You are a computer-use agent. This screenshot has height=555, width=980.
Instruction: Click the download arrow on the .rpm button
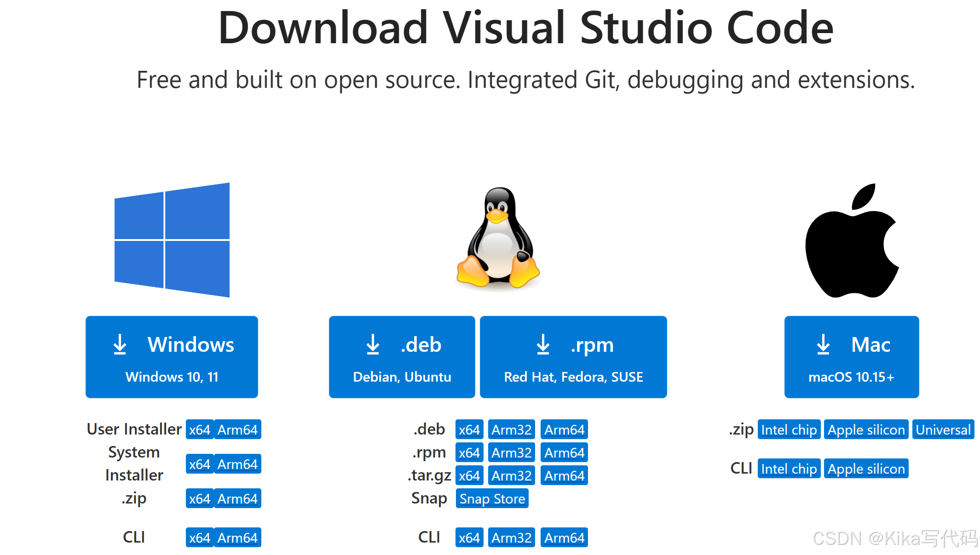pyautogui.click(x=543, y=345)
